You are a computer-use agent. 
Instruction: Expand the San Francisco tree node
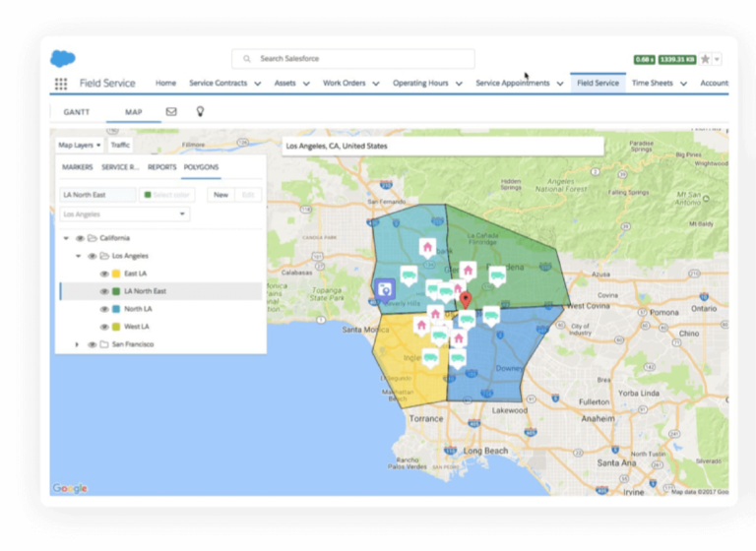pos(77,344)
